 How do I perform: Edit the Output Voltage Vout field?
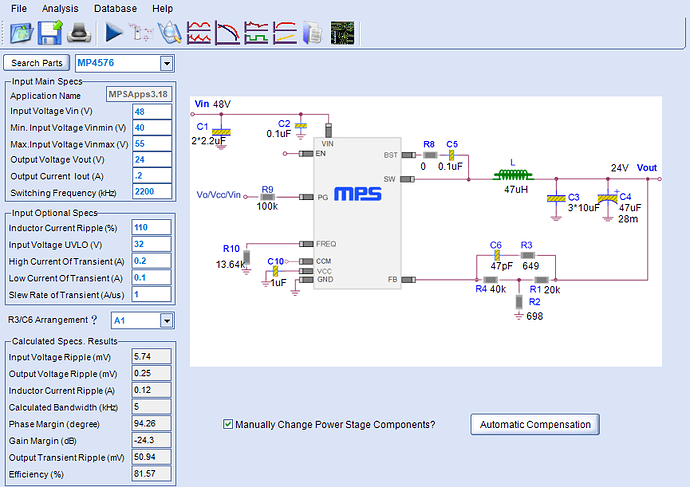click(x=152, y=159)
